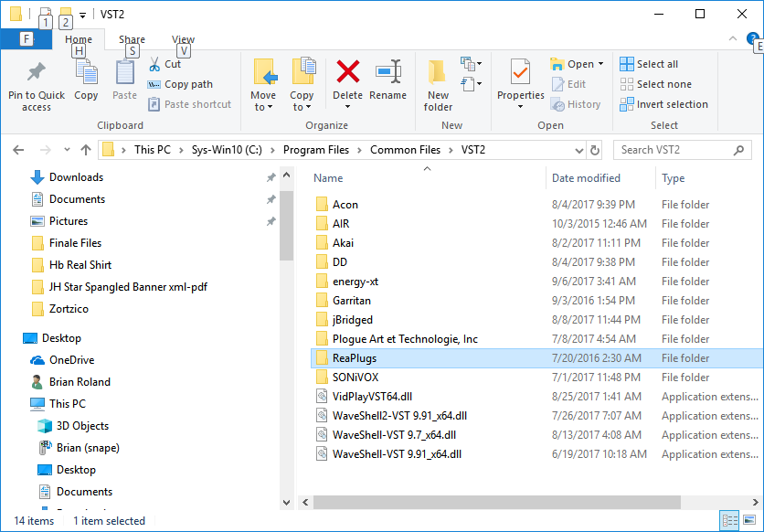Open Properties with the checkmark icon
The width and height of the screenshot is (764, 532).
coord(520,73)
